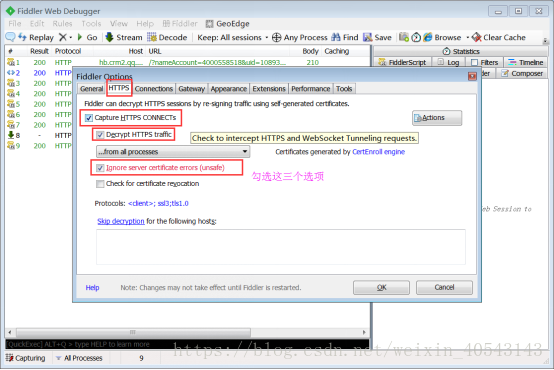Open the Tools menu
Image resolution: width=554 pixels, height=370 pixels.
pyautogui.click(x=91, y=24)
